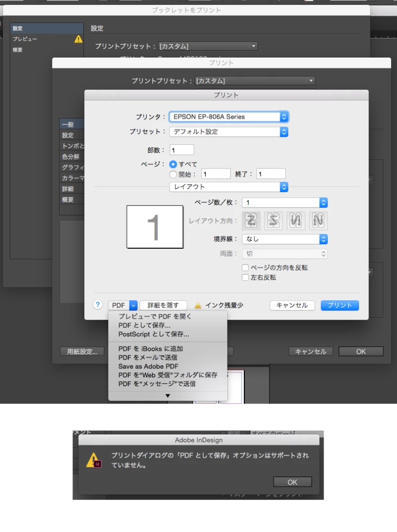Open the PDF dropdown arrow button

133,305
